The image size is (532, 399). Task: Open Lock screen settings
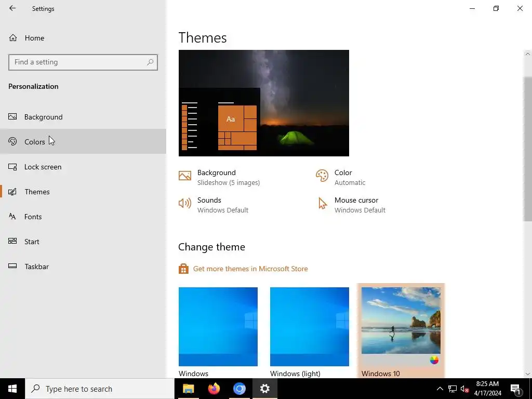[83, 167]
